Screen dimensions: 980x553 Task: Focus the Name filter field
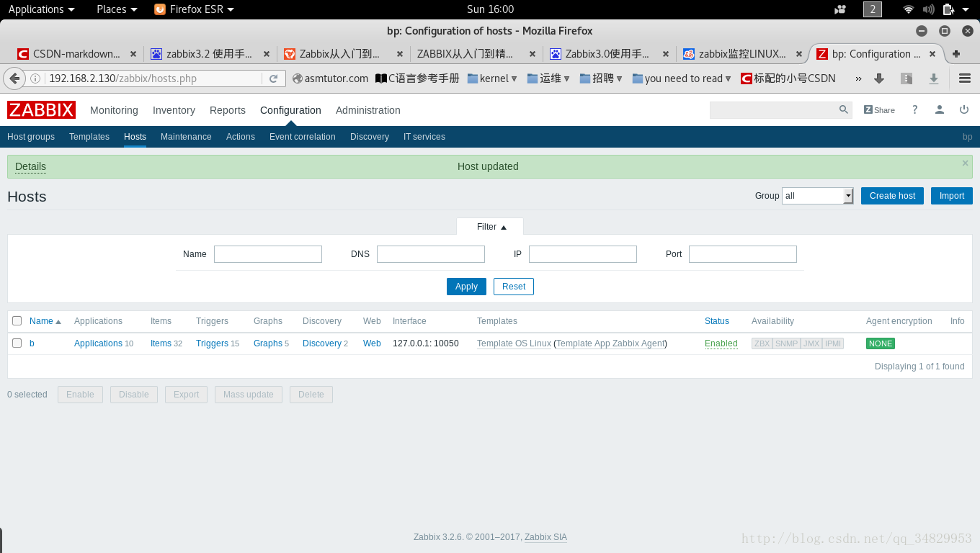tap(268, 254)
